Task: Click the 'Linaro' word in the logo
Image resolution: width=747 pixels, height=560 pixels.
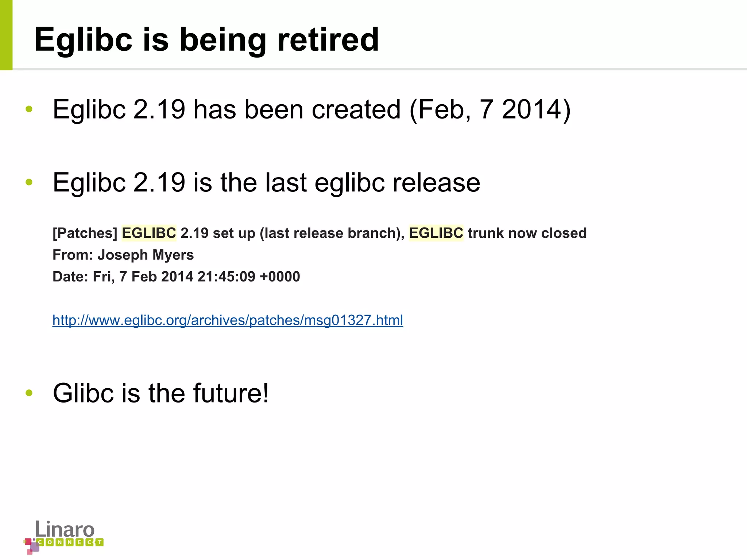Action: coord(65,529)
